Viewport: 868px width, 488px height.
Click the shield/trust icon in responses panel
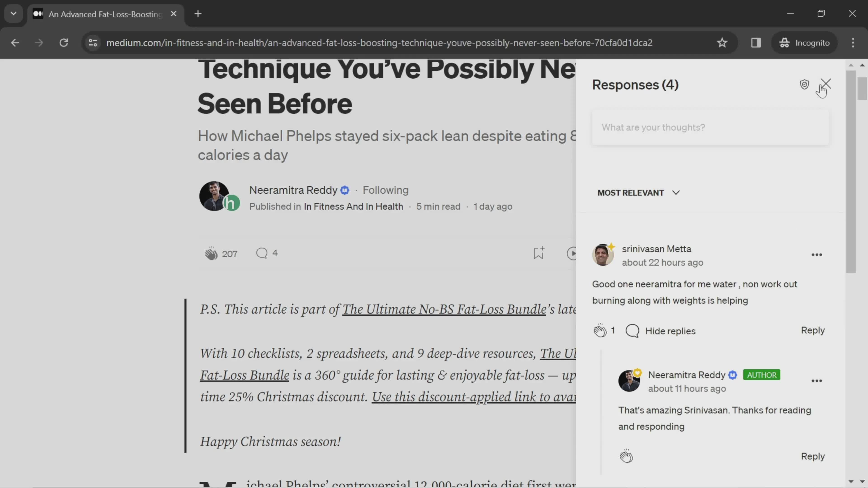pyautogui.click(x=805, y=84)
